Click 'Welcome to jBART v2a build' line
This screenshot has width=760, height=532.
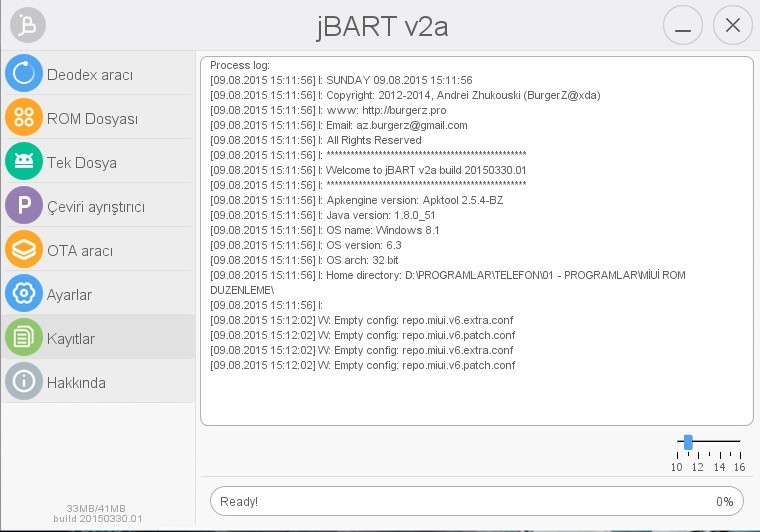point(368,171)
